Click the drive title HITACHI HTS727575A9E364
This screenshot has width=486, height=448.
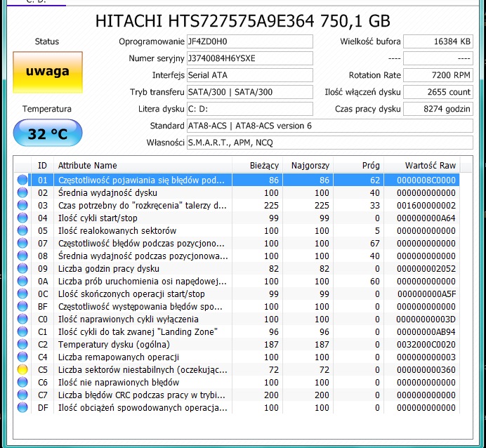point(243,21)
